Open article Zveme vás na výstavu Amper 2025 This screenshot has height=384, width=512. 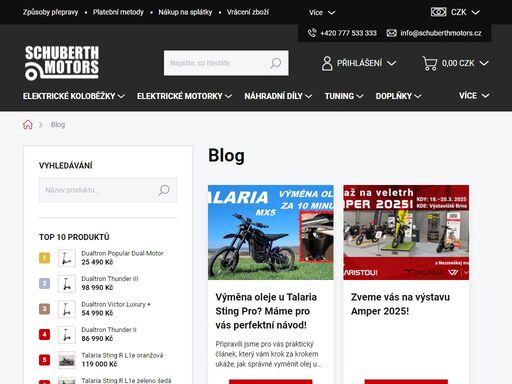(x=400, y=304)
